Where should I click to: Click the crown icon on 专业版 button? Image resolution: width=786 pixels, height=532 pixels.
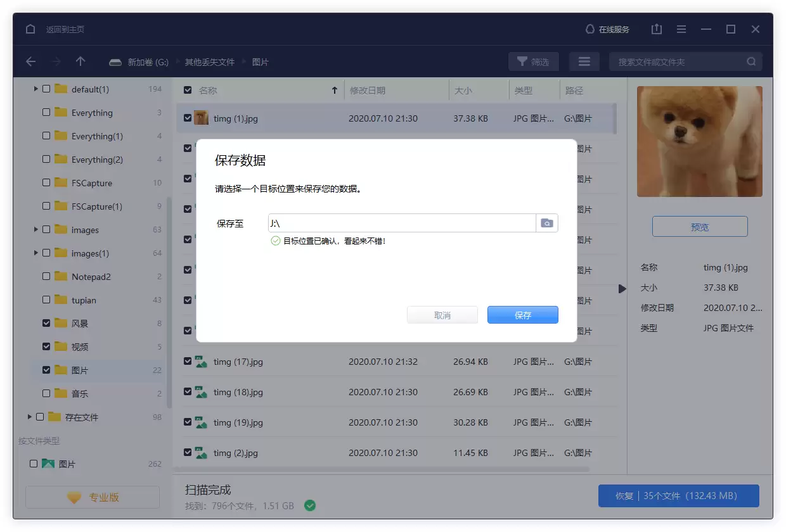tap(74, 497)
